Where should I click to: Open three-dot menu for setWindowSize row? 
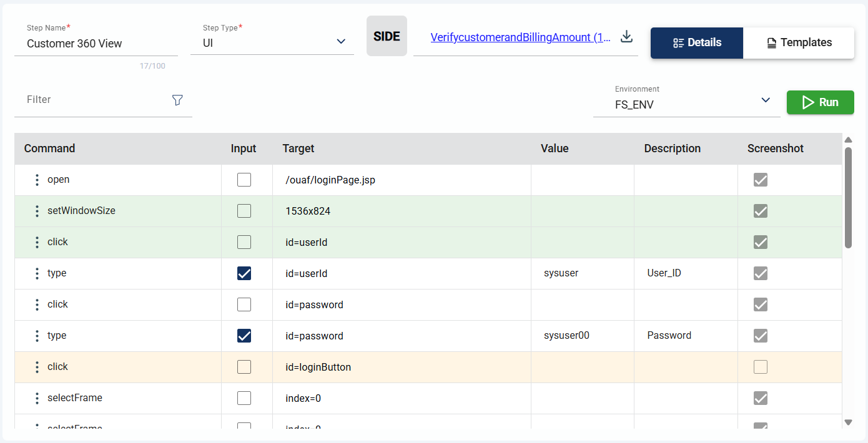37,212
